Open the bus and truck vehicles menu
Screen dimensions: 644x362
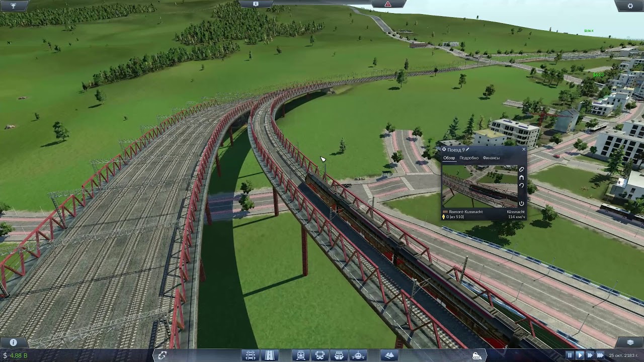click(x=320, y=355)
